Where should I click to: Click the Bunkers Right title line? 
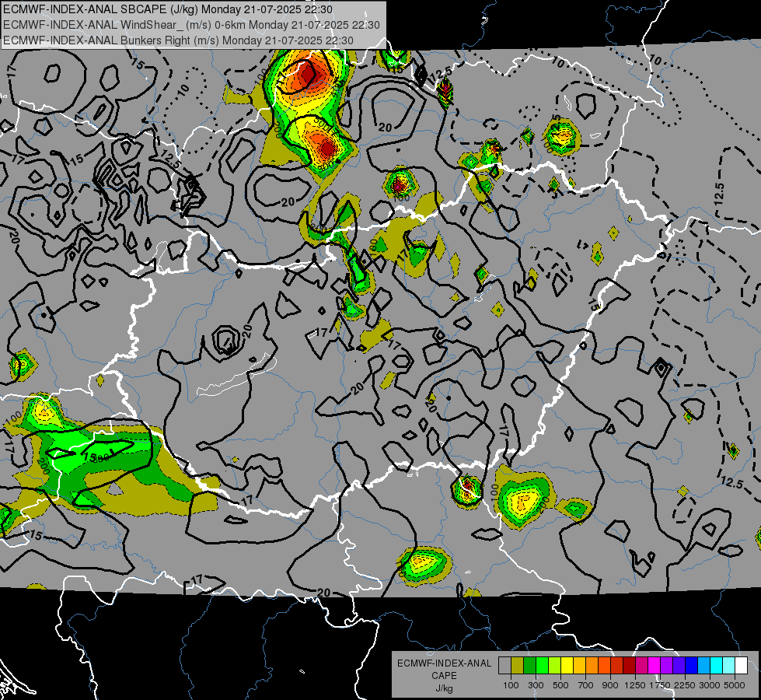click(x=178, y=40)
